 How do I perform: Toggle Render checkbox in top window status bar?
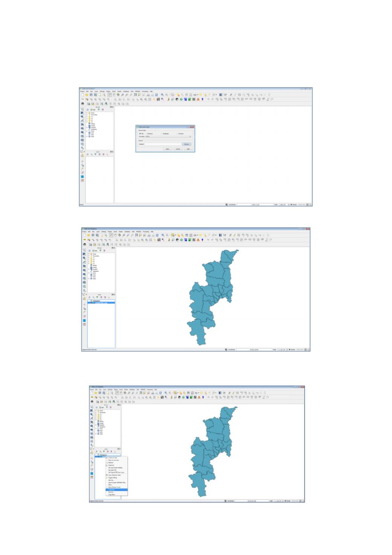point(291,204)
